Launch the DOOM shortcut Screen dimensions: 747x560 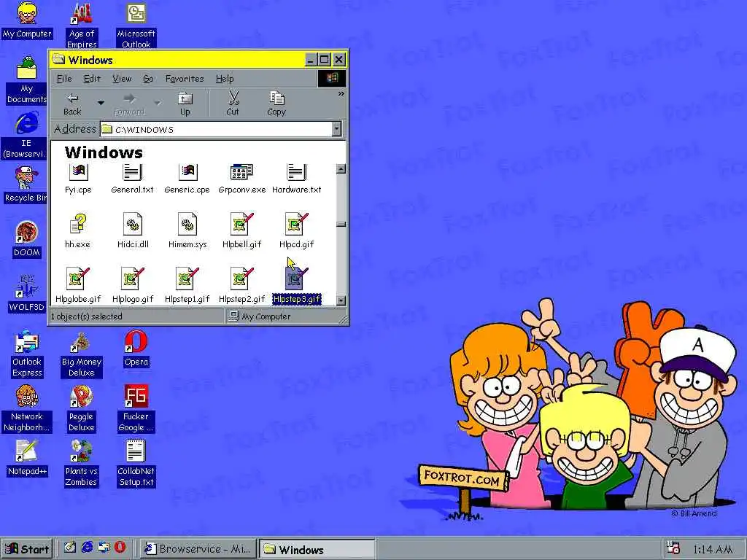27,239
